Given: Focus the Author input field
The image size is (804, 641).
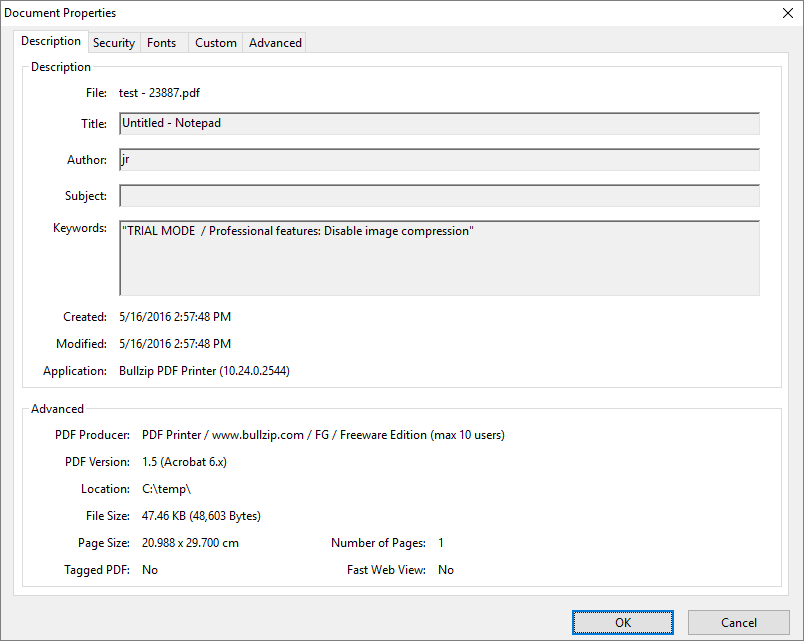Looking at the screenshot, I should 439,159.
